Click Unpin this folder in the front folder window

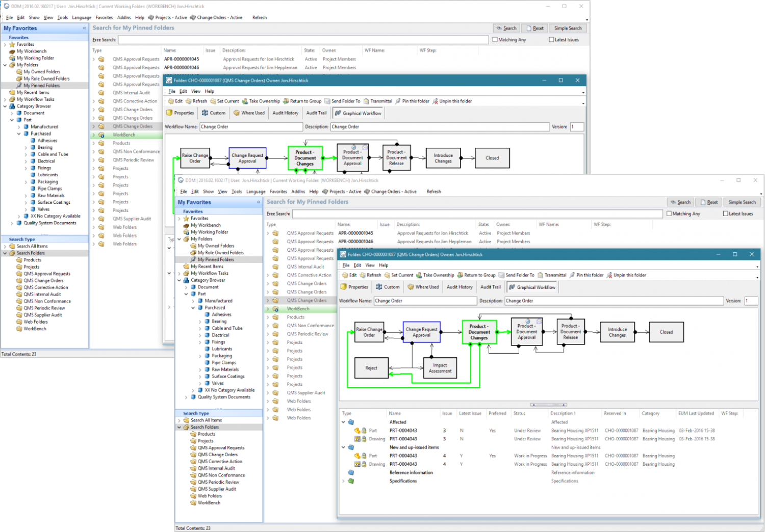click(x=629, y=275)
